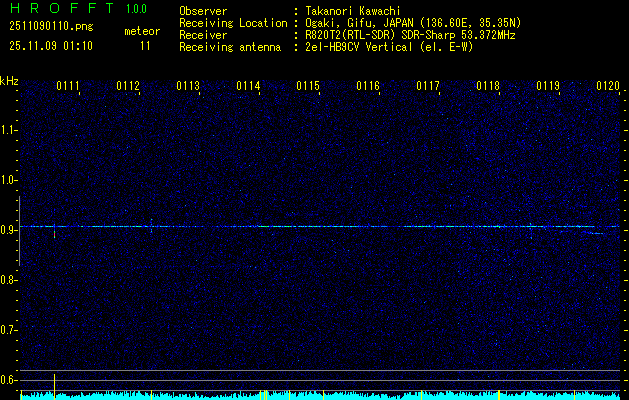This screenshot has width=629, height=400.
Task: Click the tall yellow detection marker before 0111
Action: (55, 386)
